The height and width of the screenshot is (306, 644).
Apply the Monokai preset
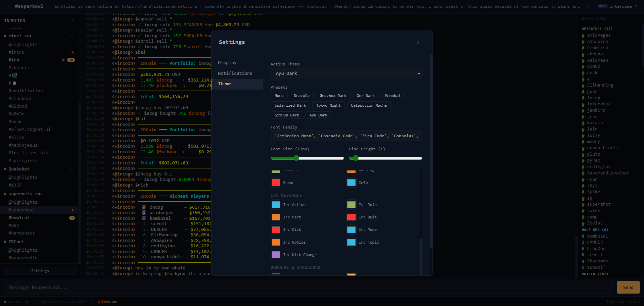393,96
